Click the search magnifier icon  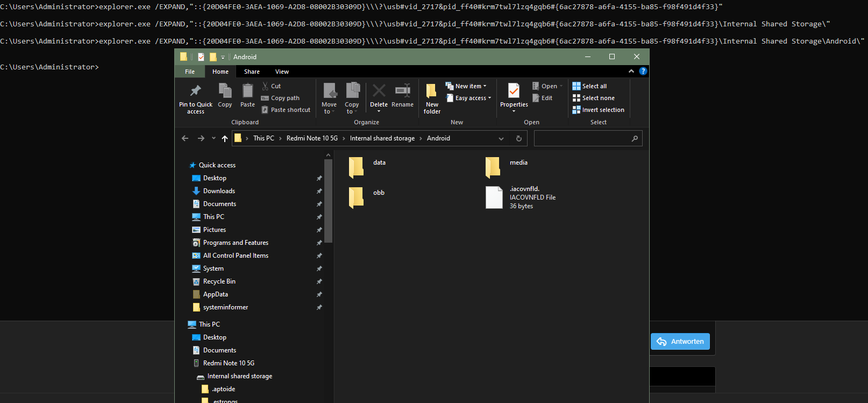635,138
